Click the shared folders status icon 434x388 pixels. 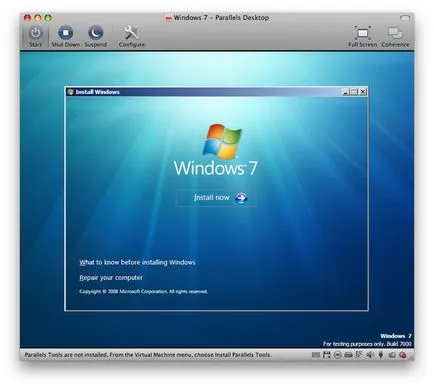pos(392,355)
